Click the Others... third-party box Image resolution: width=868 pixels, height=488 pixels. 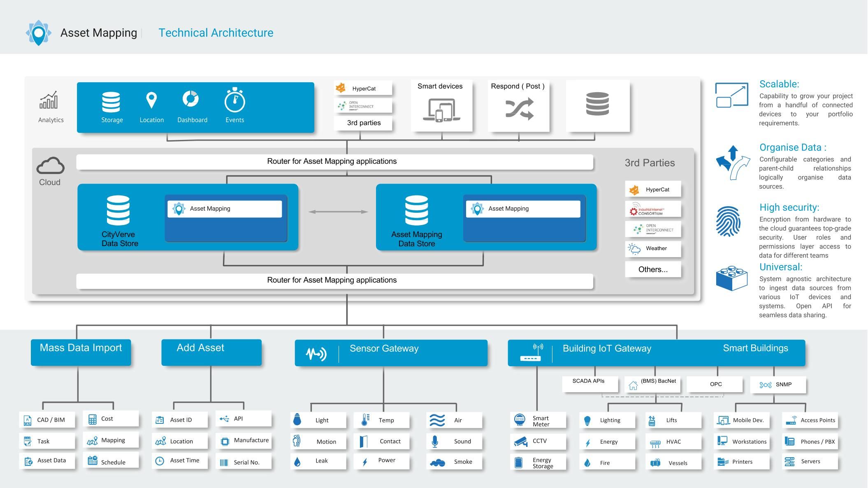click(x=653, y=270)
